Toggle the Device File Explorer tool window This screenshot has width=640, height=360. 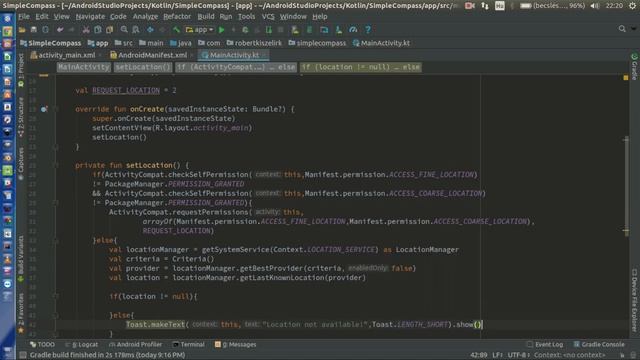634,300
